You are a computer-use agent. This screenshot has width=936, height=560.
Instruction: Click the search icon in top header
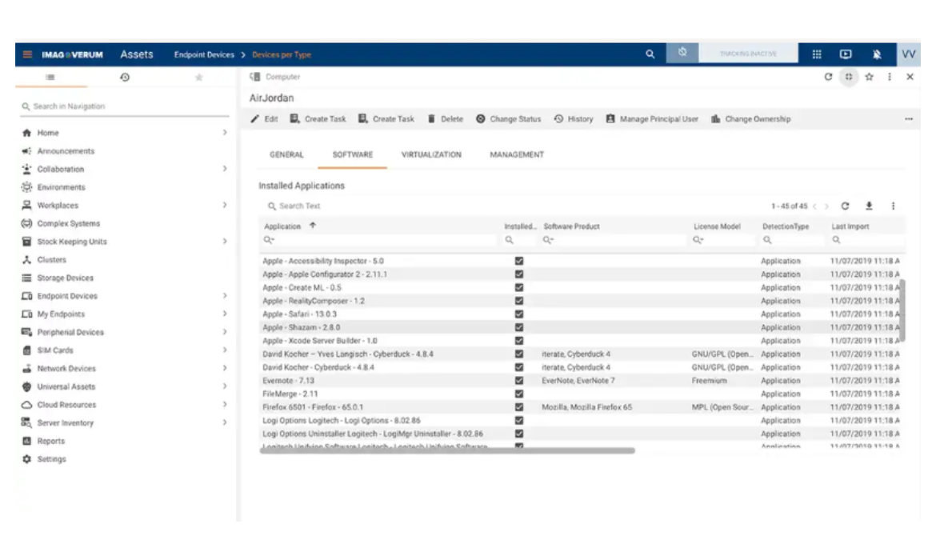[x=650, y=54]
